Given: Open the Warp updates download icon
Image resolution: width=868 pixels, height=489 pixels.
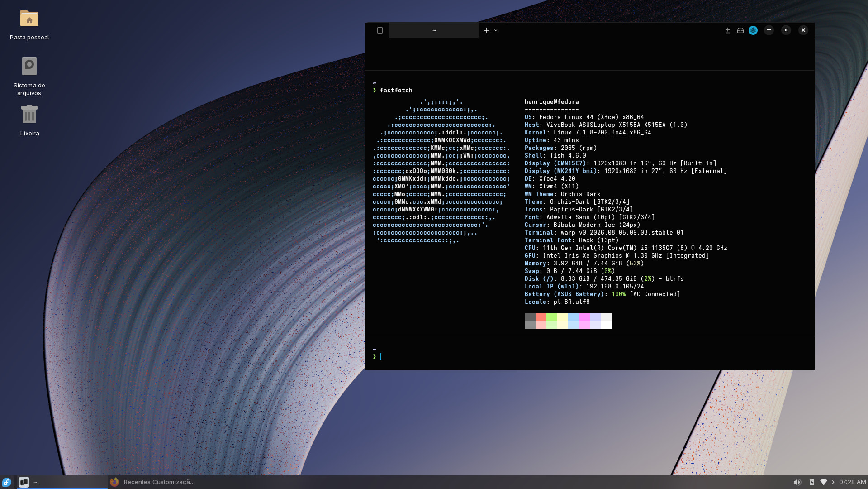Looking at the screenshot, I should coord(728,30).
